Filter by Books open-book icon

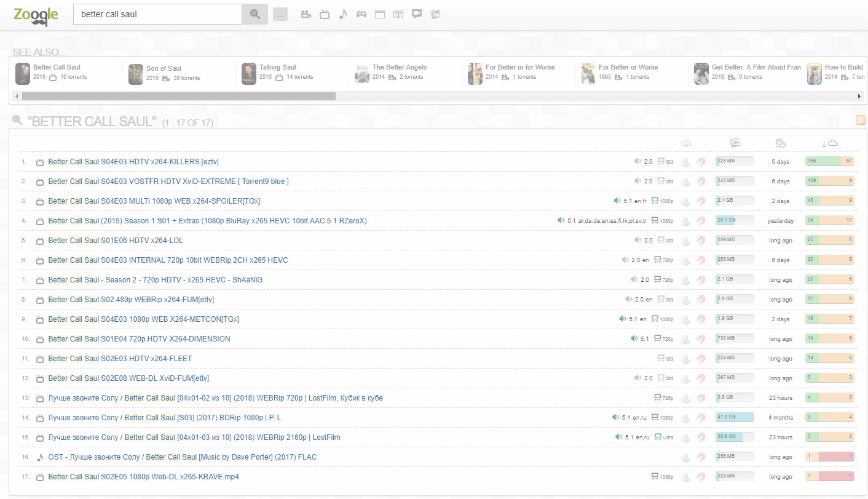click(x=398, y=14)
